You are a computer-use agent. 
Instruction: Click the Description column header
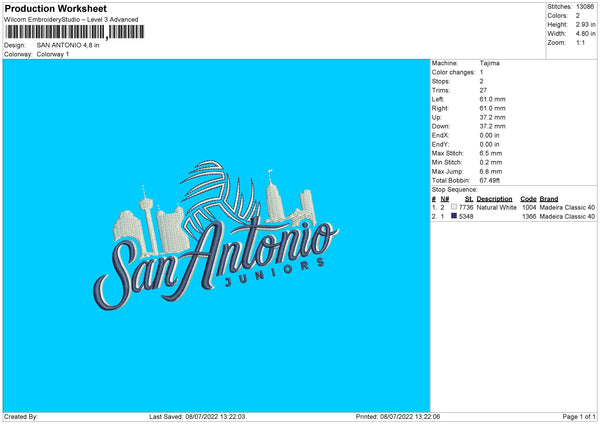[x=494, y=199]
